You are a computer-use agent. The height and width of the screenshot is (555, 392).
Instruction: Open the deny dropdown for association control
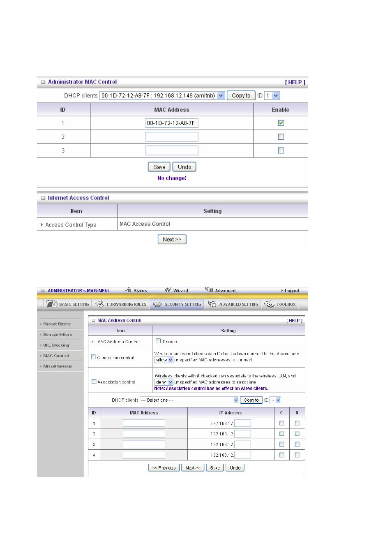point(164,382)
